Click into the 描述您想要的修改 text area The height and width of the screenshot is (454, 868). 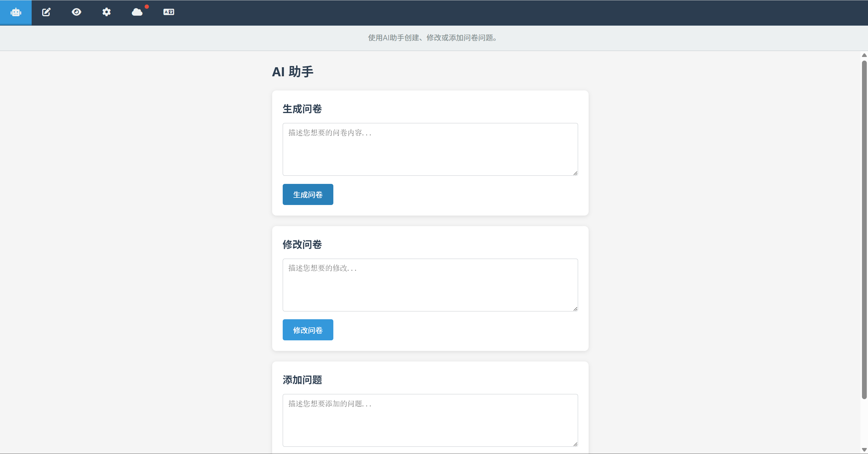430,285
